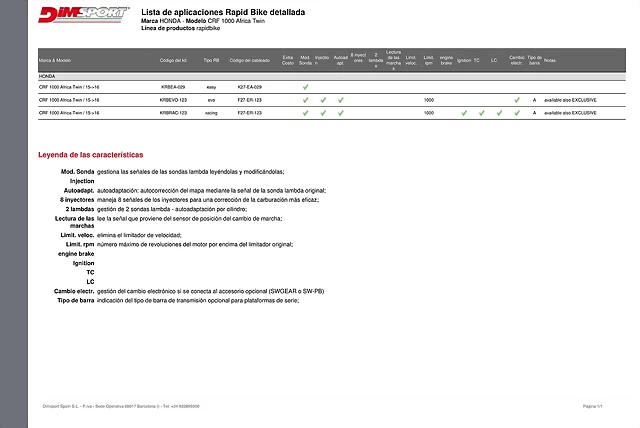
Task: Click cable code F27-ER-123 in racing row
Action: pos(249,113)
